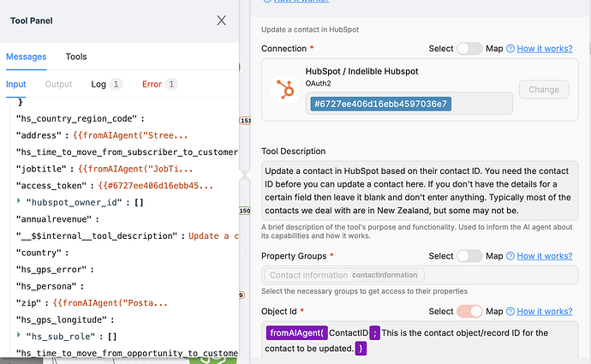Click the Tool Description text area
The image size is (591, 364).
(420, 191)
